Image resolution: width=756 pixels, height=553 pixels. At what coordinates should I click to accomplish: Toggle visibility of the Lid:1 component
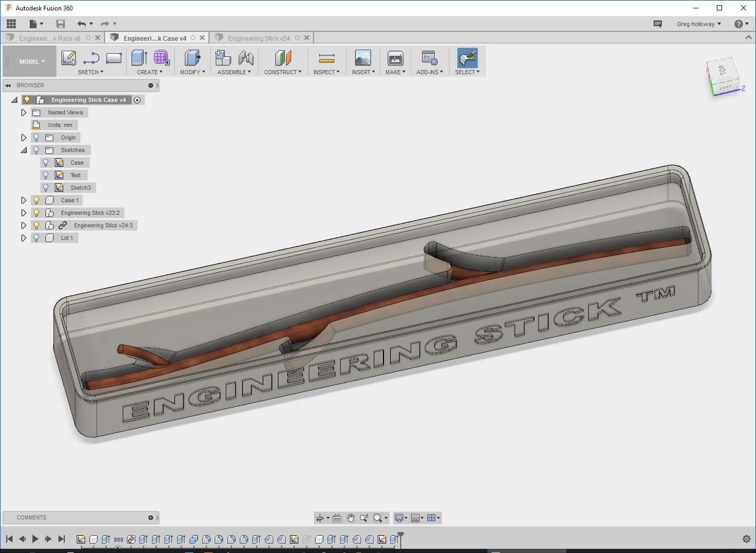36,238
